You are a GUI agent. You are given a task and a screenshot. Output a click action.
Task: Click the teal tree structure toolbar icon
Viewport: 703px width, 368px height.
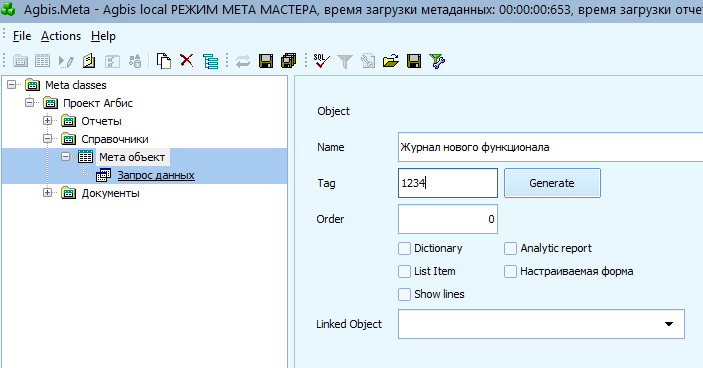click(210, 61)
